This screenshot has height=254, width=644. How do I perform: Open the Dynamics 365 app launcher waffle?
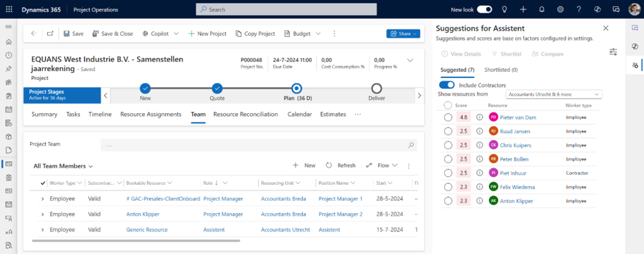(9, 9)
